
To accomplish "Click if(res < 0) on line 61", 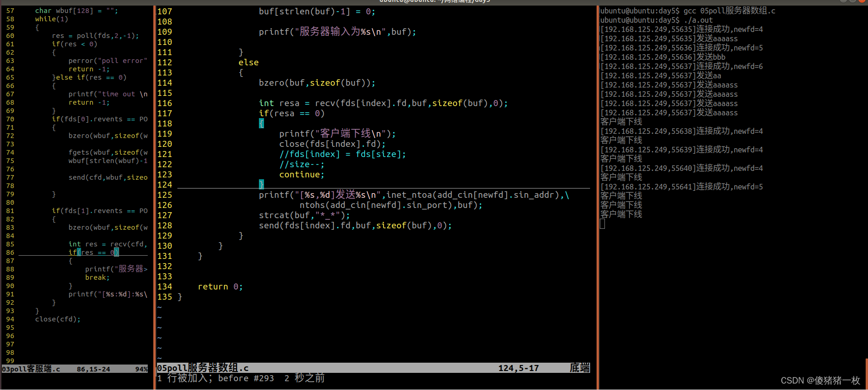I will pyautogui.click(x=75, y=44).
